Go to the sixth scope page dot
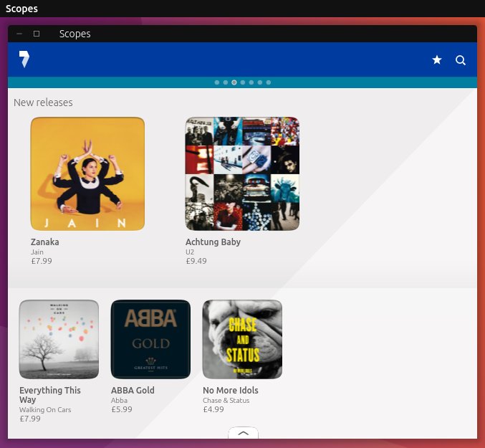 (260, 82)
